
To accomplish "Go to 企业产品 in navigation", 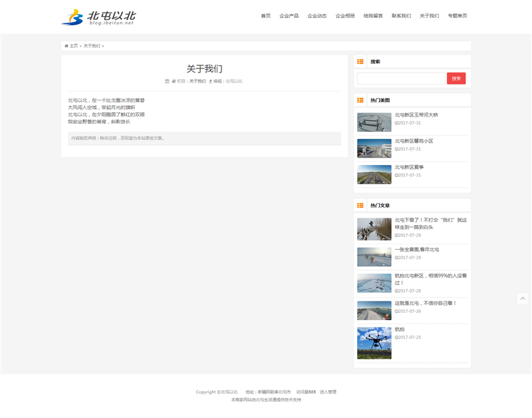I will pyautogui.click(x=289, y=16).
